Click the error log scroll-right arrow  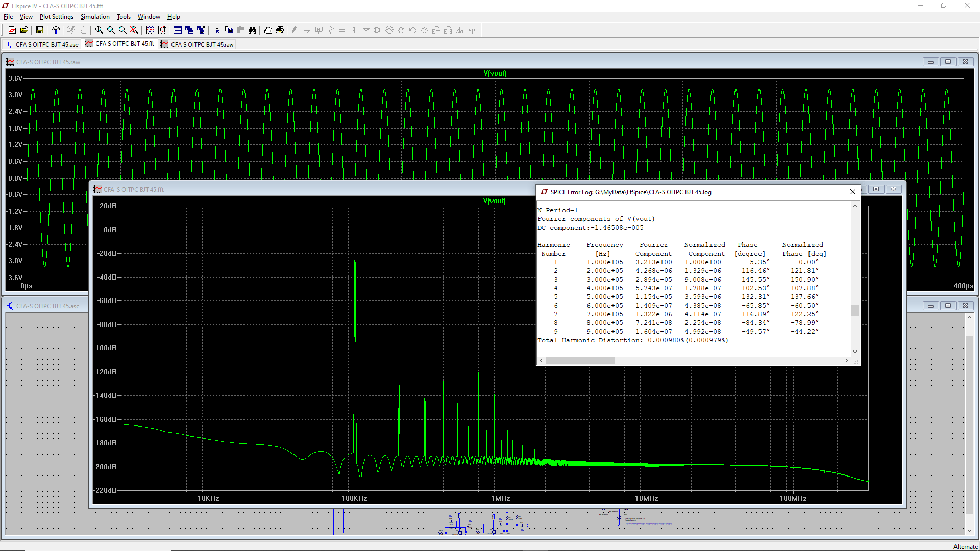847,360
